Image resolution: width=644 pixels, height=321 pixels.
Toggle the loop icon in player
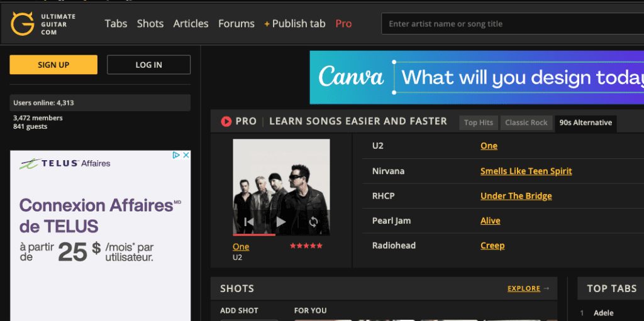pyautogui.click(x=313, y=222)
